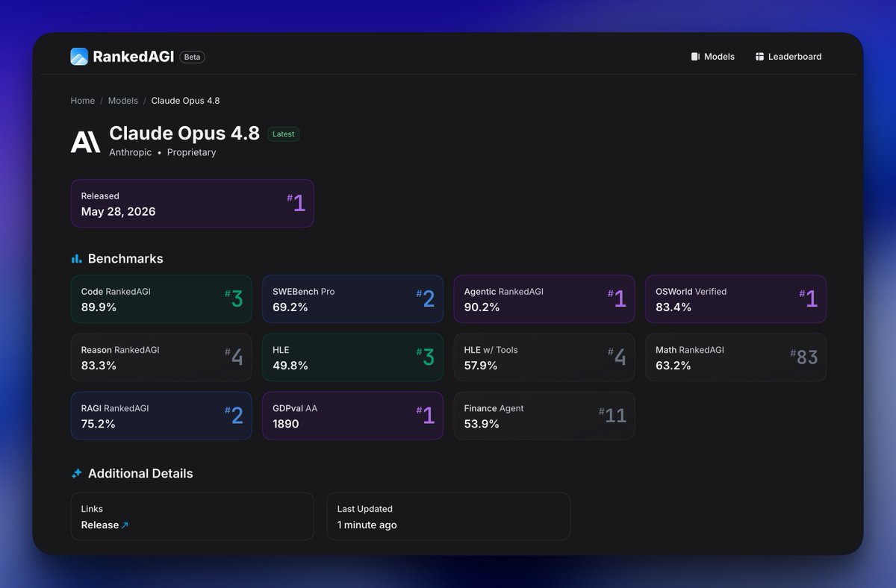This screenshot has width=896, height=588.
Task: Click the 53.9% Finance Agent score
Action: [482, 424]
